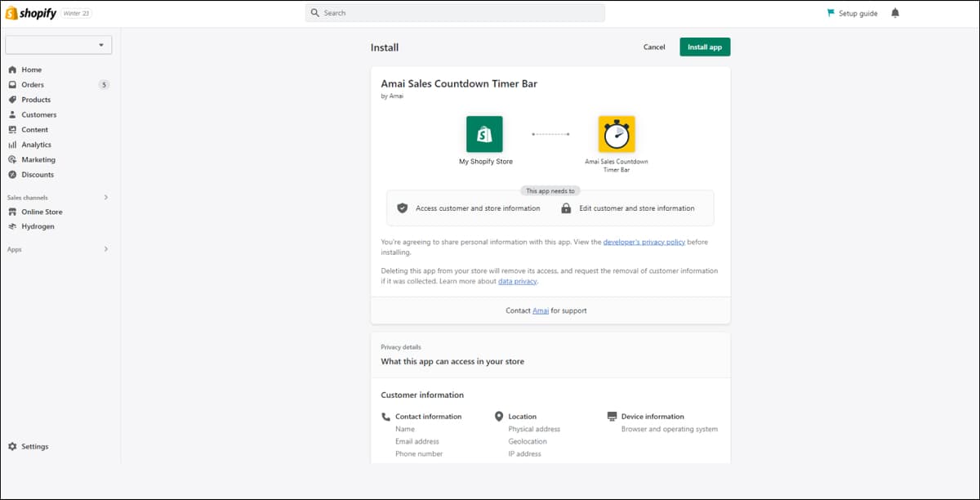Click 'Email address' text
The width and height of the screenshot is (980, 500).
(x=417, y=441)
